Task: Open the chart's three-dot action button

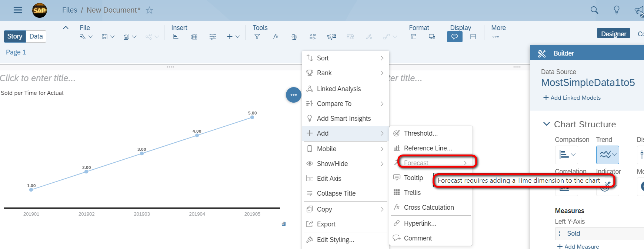Action: pyautogui.click(x=293, y=95)
